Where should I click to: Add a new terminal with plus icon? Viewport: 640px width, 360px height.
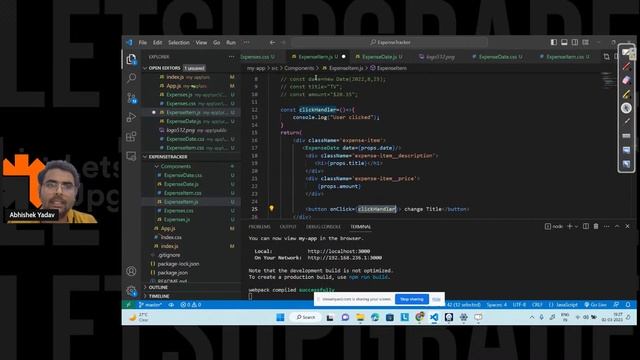tap(569, 226)
